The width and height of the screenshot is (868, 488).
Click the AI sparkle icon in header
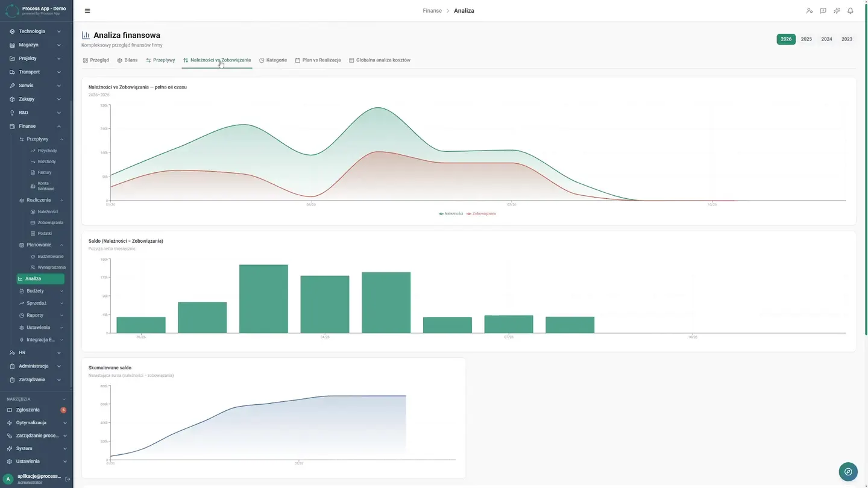837,11
